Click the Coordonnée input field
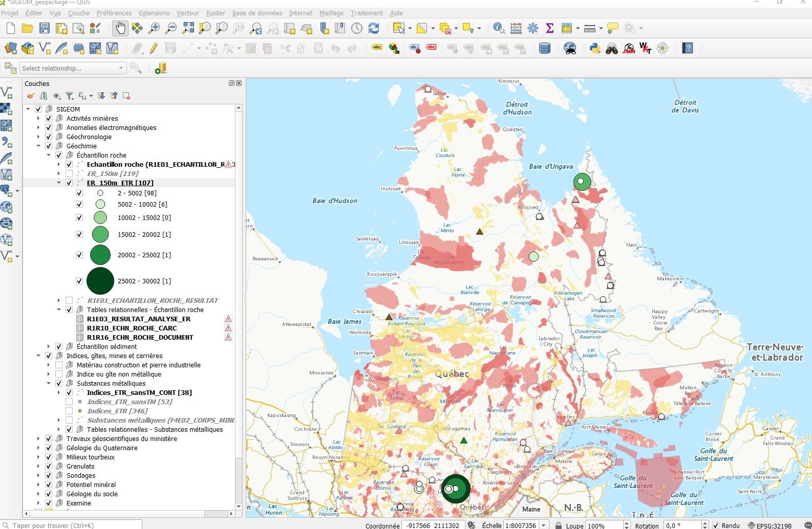 tap(433, 525)
